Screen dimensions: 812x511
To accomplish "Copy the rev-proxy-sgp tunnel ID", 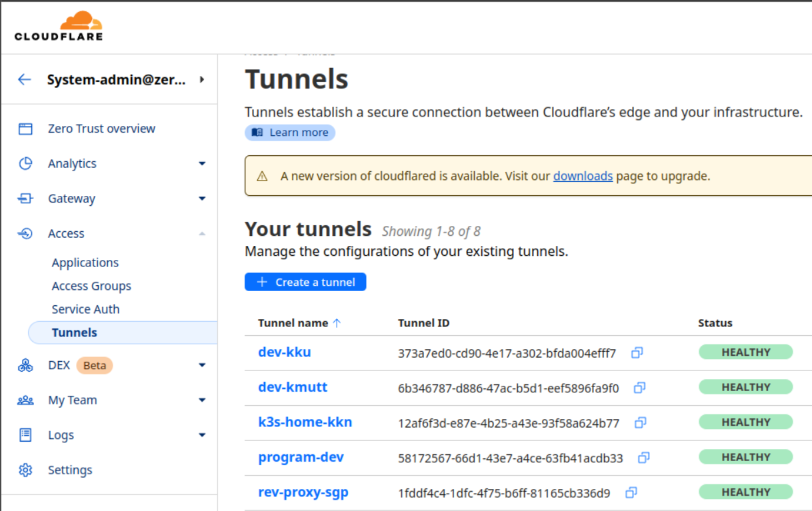I will pyautogui.click(x=631, y=493).
